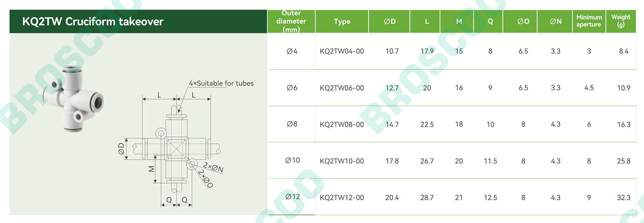Image resolution: width=644 pixels, height=223 pixels.
Task: Select the Outer diameter column header
Action: [292, 21]
